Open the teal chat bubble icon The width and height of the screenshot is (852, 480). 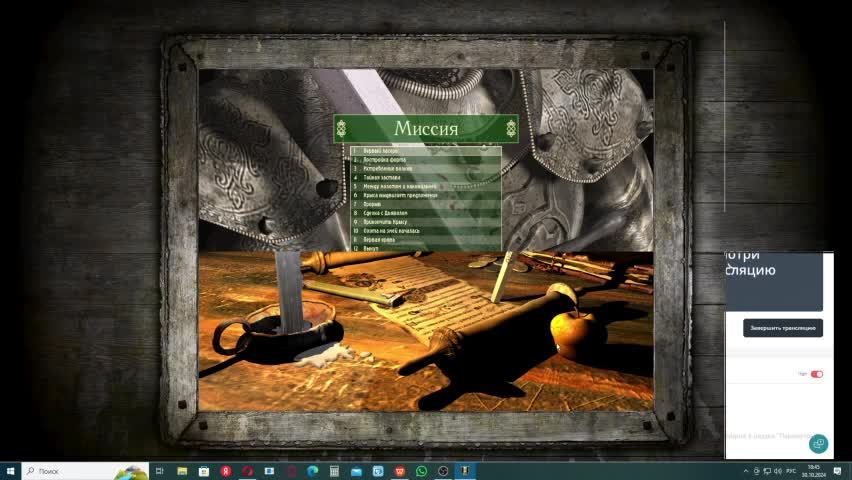(x=818, y=444)
